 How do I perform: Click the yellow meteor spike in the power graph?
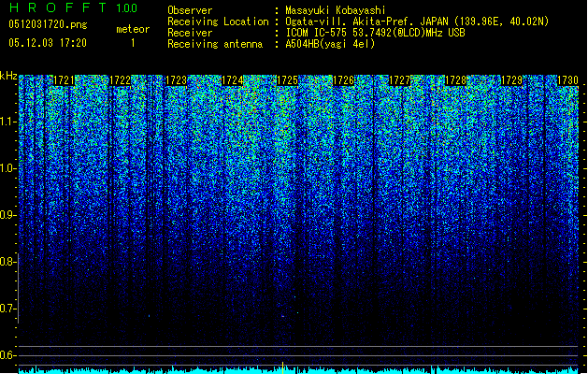pyautogui.click(x=282, y=367)
